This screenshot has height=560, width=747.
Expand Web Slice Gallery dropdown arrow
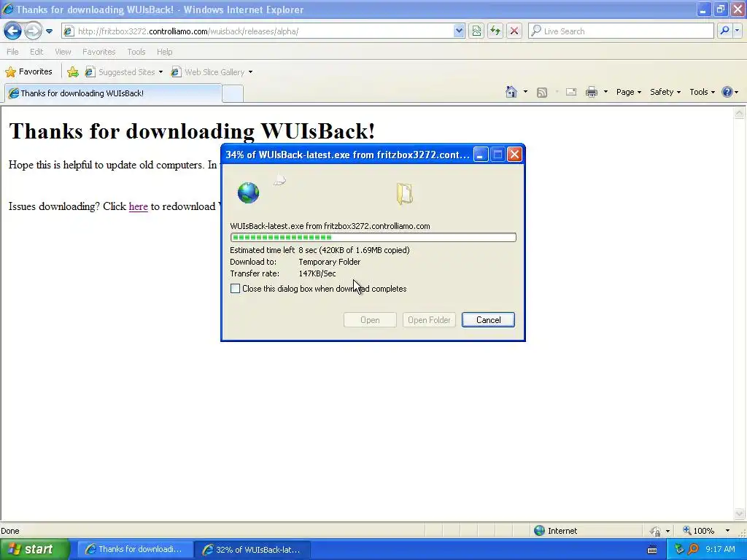pyautogui.click(x=251, y=72)
